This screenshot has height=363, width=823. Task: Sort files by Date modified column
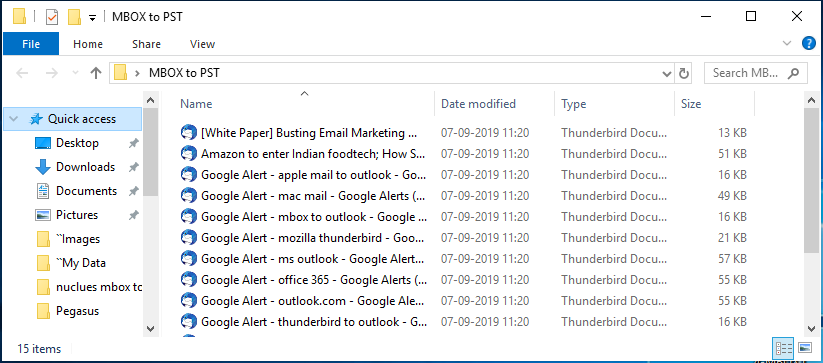(x=478, y=104)
